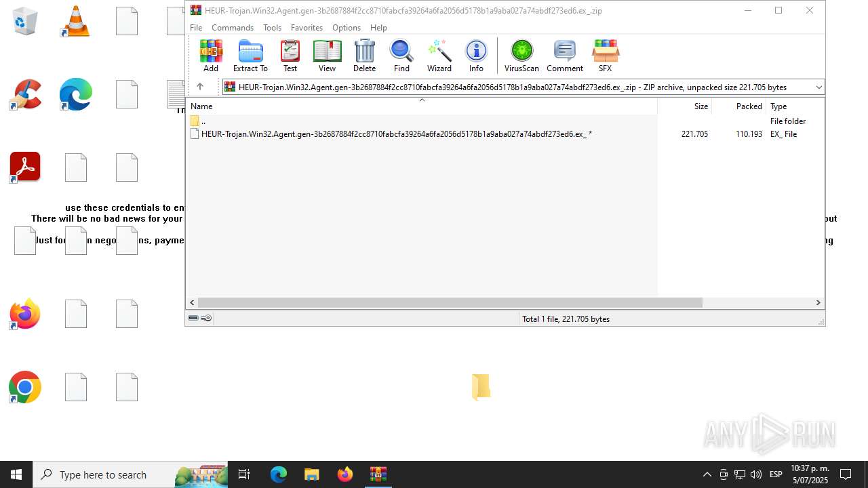Open the CCleaner desktop shortcut

pos(25,94)
